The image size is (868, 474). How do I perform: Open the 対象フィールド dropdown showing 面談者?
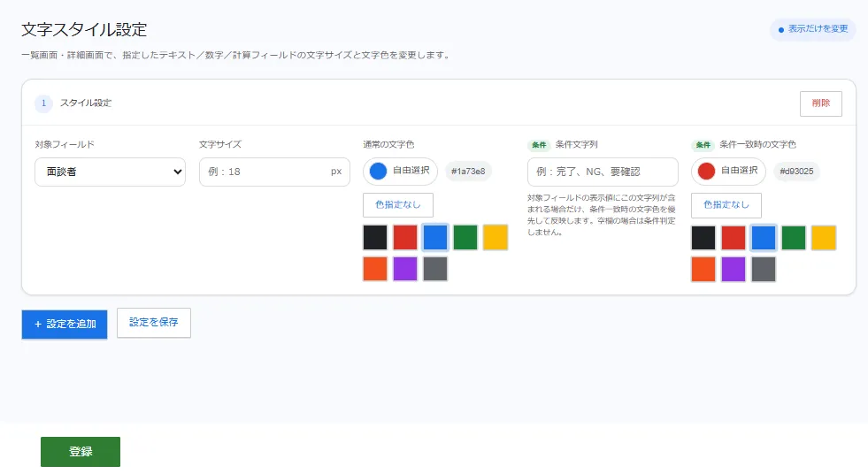point(111,172)
